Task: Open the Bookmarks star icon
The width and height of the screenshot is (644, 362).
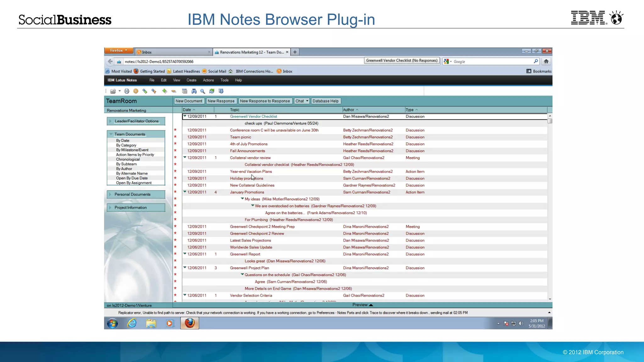Action: click(x=529, y=71)
